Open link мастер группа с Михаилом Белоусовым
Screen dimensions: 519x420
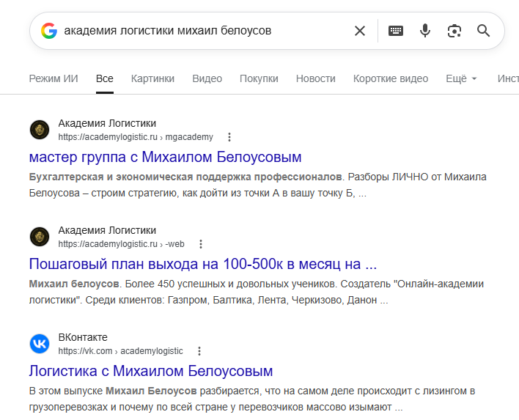(x=165, y=157)
